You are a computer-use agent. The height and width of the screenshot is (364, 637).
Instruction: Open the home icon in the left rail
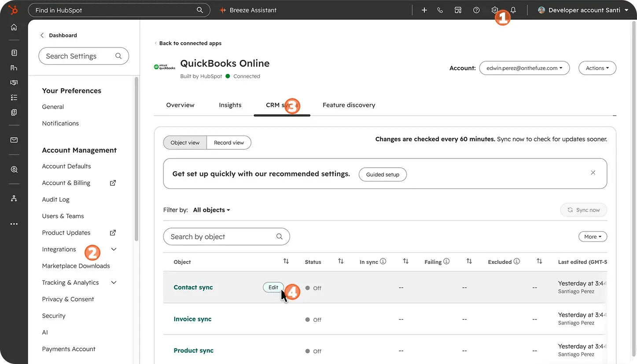(x=14, y=27)
